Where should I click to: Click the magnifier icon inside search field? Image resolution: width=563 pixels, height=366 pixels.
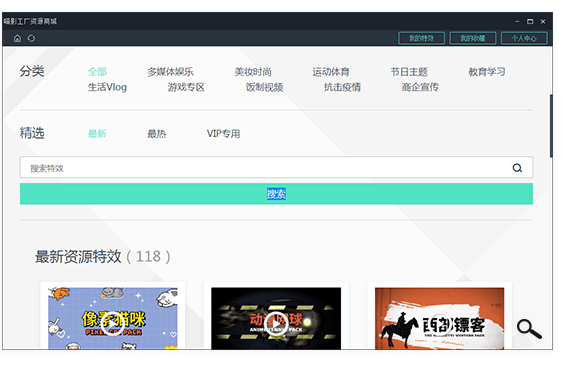[x=517, y=168]
